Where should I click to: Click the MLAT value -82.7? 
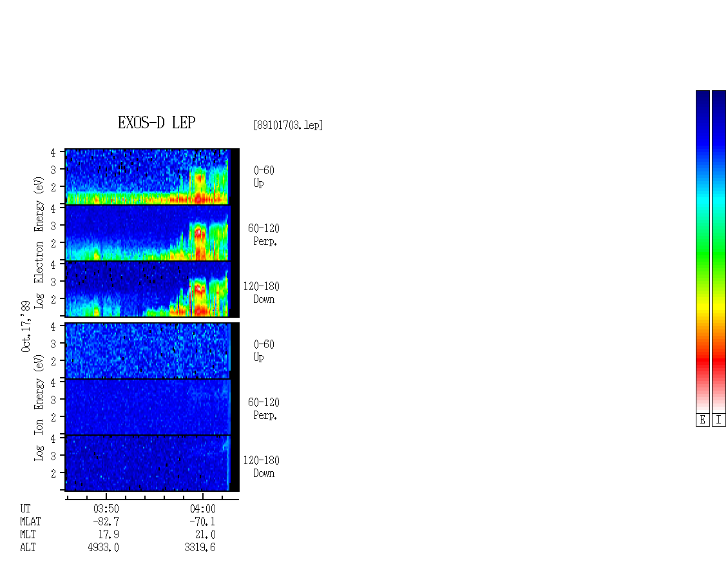tap(106, 521)
